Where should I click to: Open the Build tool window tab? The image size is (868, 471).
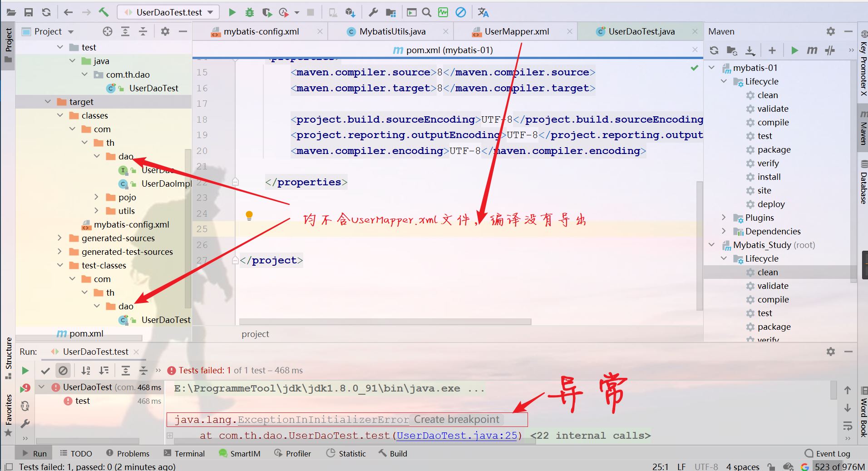[393, 453]
